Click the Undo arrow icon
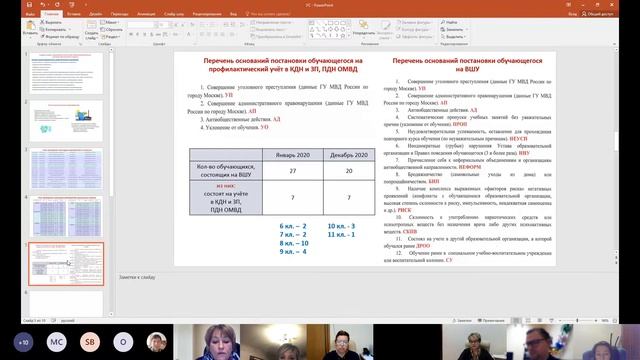This screenshot has width=640, height=360. click(x=42, y=5)
